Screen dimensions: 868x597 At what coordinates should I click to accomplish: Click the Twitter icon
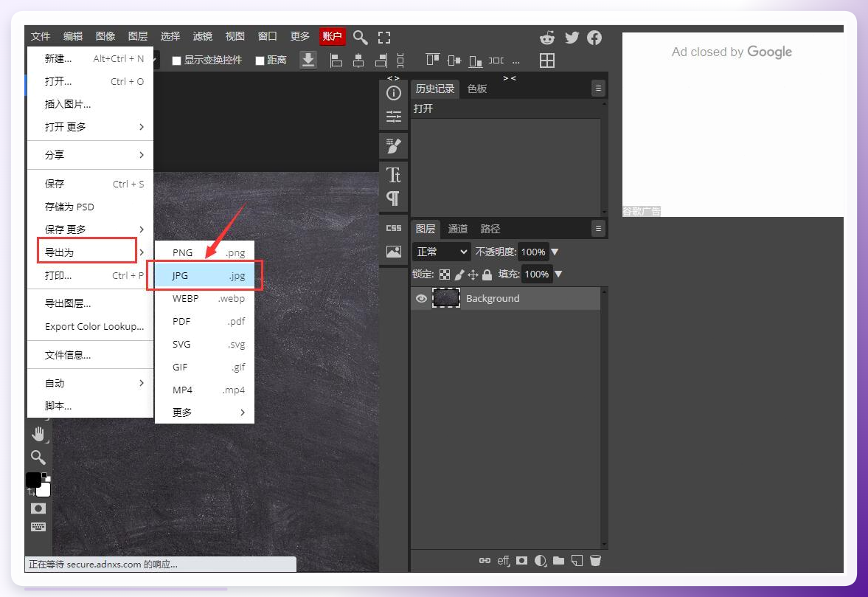pyautogui.click(x=572, y=38)
